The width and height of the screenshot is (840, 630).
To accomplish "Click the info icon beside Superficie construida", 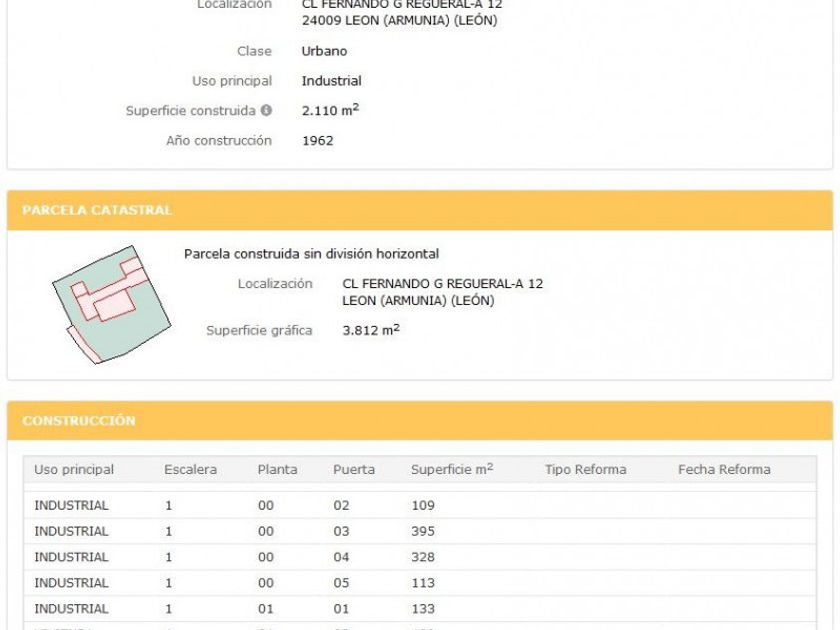I will pos(266,110).
